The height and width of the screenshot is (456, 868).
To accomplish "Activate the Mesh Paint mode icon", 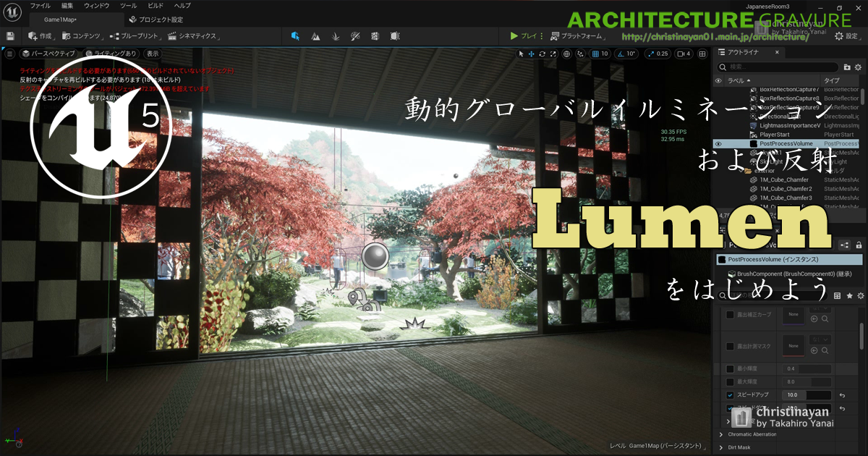I will 355,35.
